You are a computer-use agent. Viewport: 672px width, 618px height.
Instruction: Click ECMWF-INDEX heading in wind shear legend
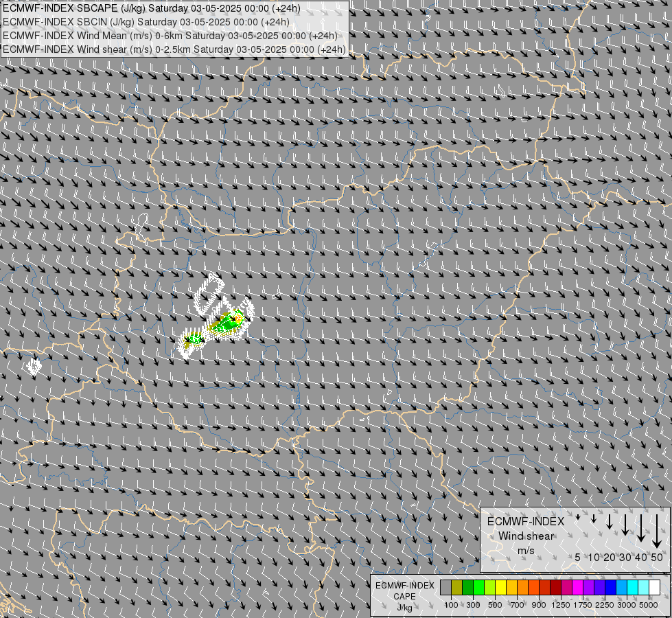coord(526,521)
